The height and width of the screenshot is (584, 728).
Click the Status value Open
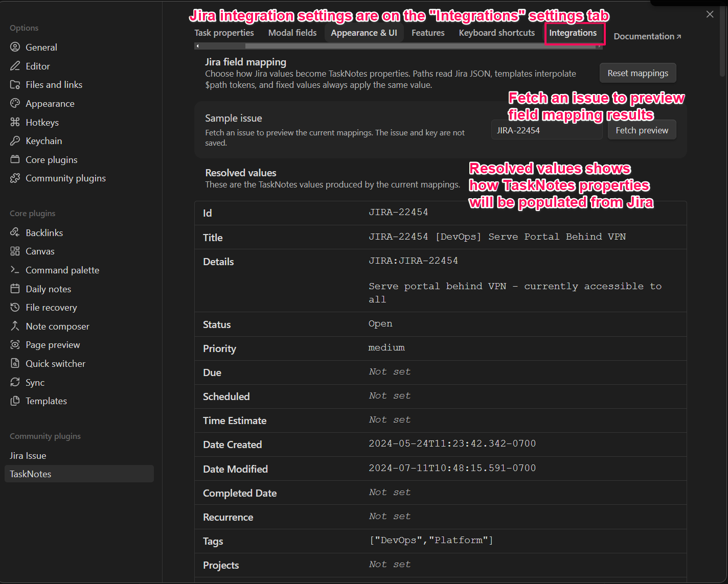[x=380, y=323]
